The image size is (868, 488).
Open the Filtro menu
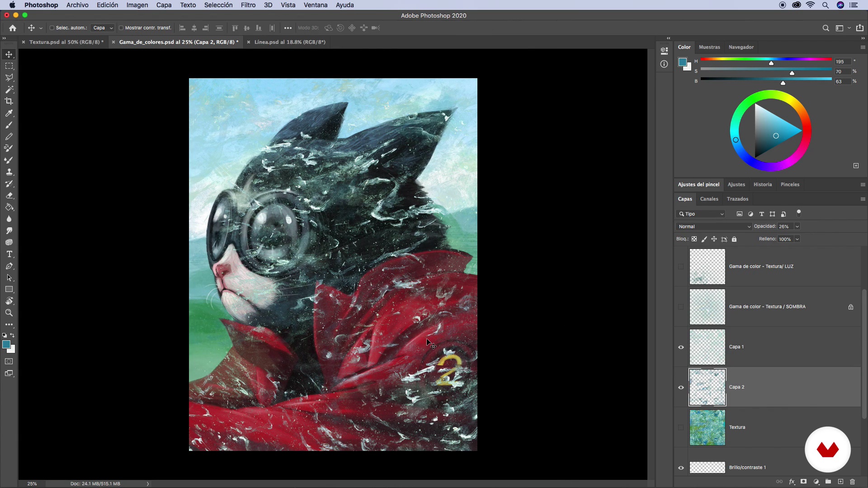pos(248,5)
